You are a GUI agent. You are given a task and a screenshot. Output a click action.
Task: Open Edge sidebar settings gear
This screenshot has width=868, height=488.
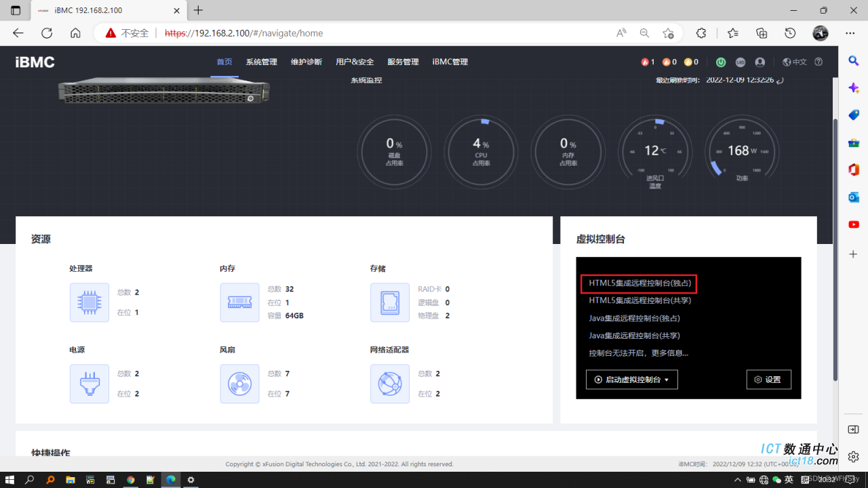pyautogui.click(x=854, y=457)
